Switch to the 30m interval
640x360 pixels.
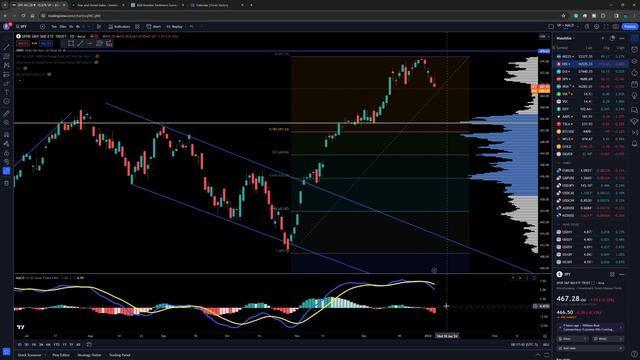(x=63, y=27)
